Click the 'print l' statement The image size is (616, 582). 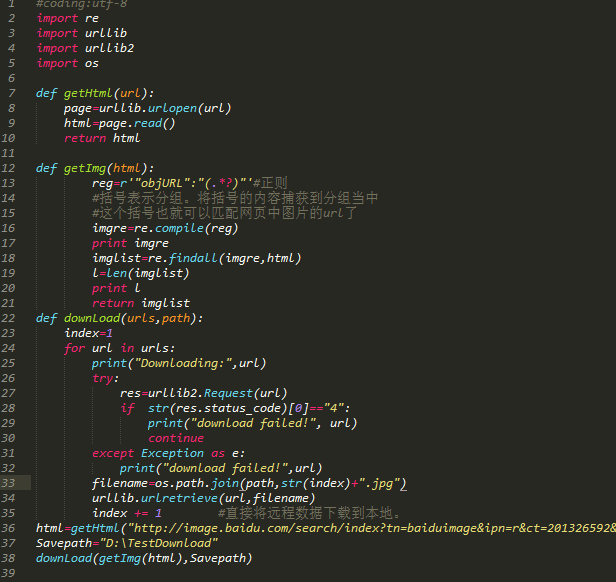[x=116, y=288]
